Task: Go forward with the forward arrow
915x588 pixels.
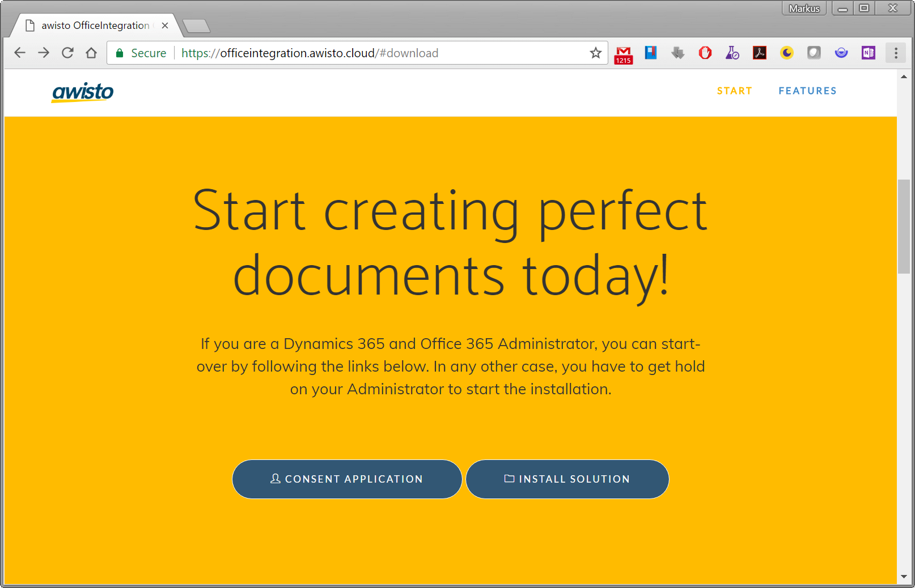Action: pos(44,53)
